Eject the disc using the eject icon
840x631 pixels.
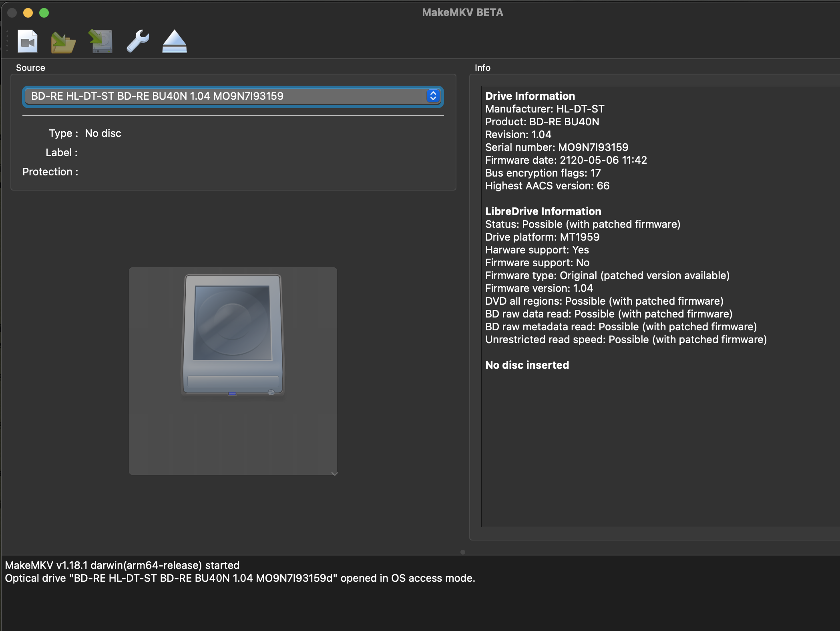click(x=174, y=42)
